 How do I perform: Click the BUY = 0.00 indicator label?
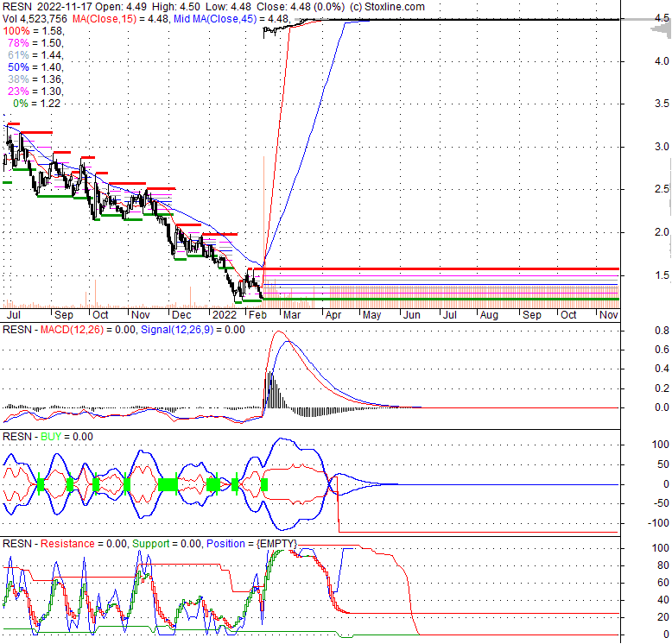pos(67,437)
